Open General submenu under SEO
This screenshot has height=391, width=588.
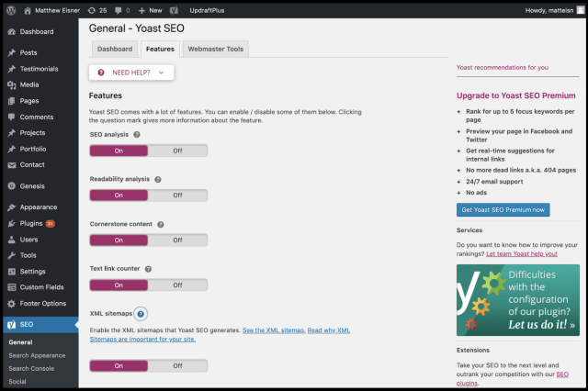20,342
